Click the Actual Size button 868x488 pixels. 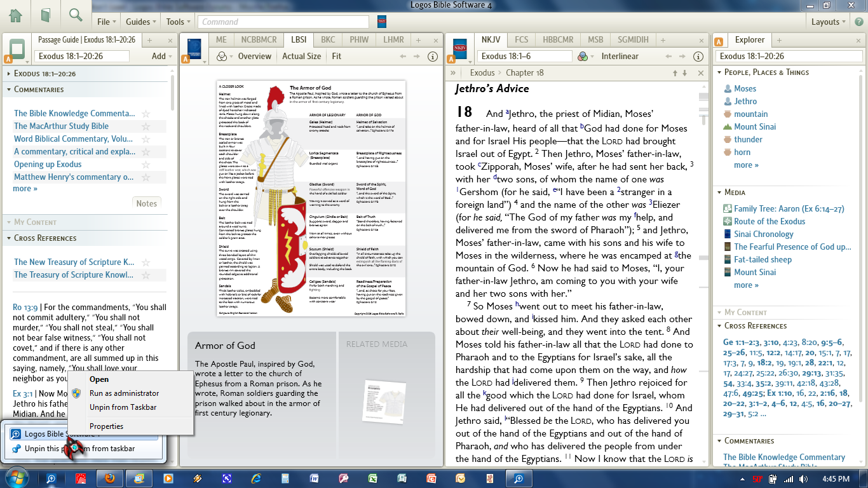(301, 56)
